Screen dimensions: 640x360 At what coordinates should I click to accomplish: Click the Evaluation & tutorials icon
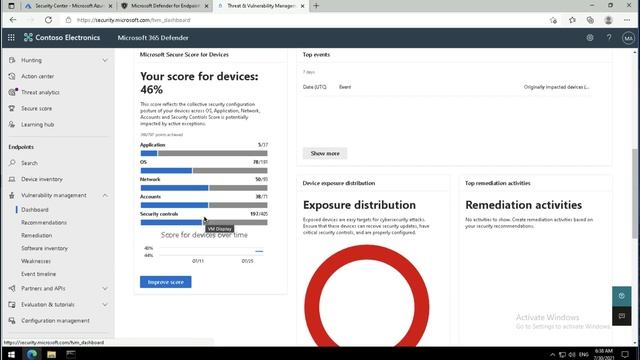pos(12,304)
